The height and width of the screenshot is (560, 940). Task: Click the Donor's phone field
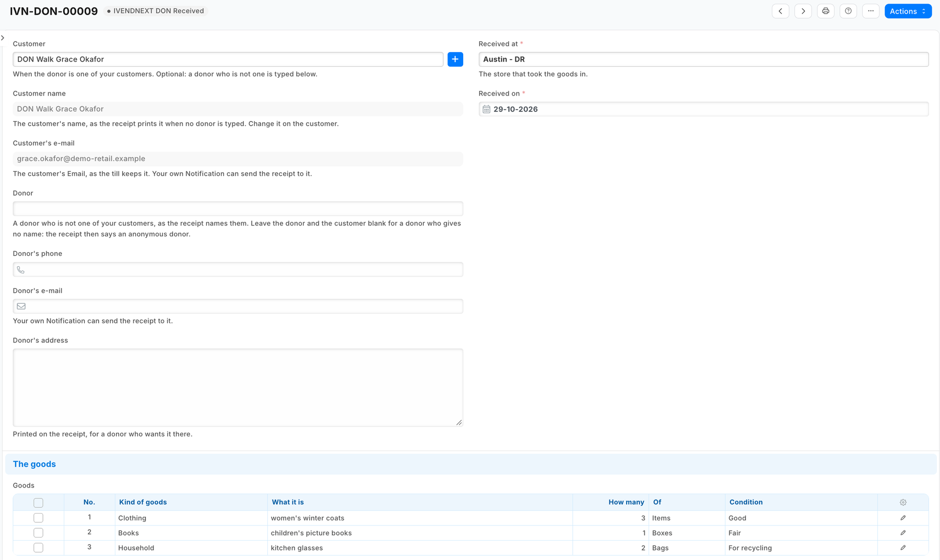coord(238,269)
